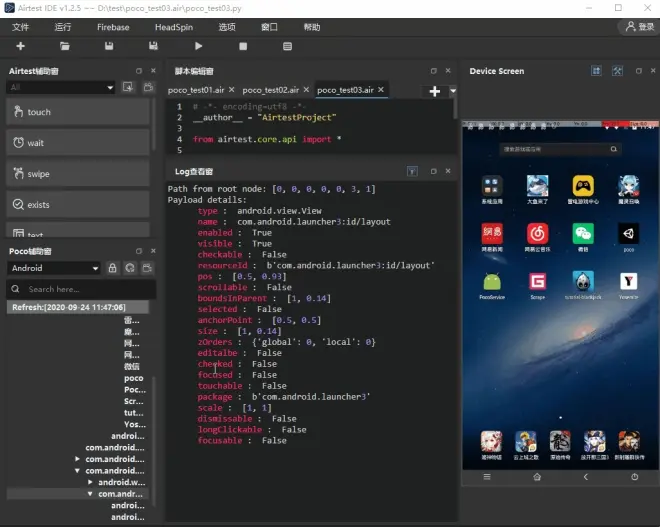660x527 pixels.
Task: Open the 选项 menu
Action: [x=227, y=27]
